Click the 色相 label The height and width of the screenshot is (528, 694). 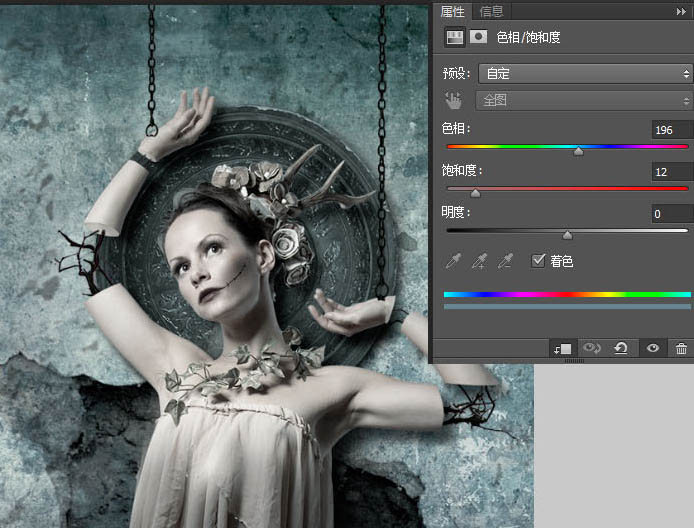coord(456,129)
